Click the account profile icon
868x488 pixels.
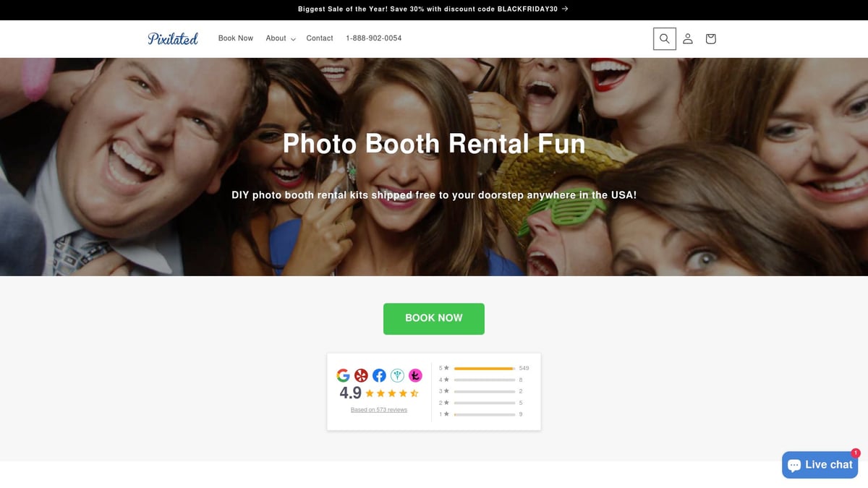(687, 38)
